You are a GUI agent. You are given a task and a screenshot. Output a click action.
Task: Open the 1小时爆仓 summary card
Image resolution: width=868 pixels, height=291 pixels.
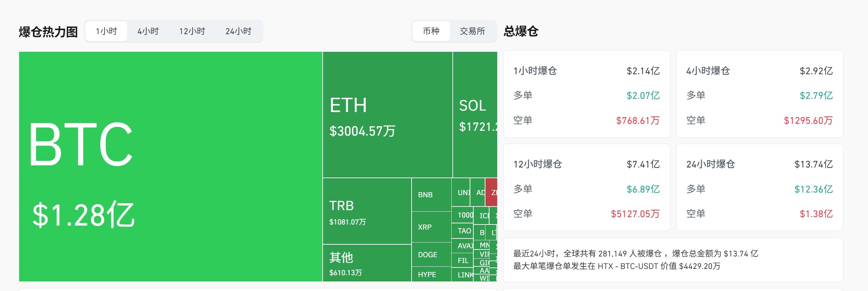[x=587, y=94]
